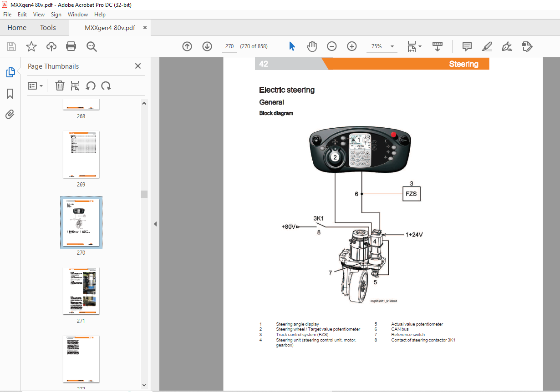Screen dimensions: 560x392
Task: Click the '(270 of 858)' page count
Action: click(254, 46)
